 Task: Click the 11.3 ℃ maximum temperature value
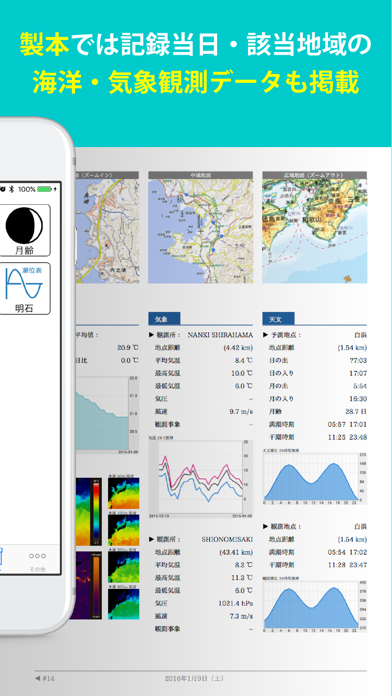click(x=242, y=577)
